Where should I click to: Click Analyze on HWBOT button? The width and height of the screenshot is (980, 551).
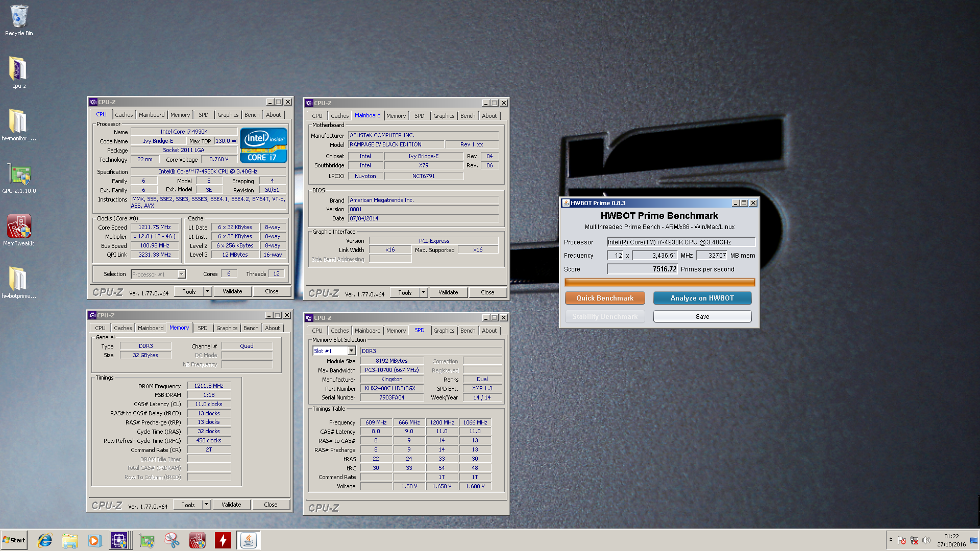[702, 298]
